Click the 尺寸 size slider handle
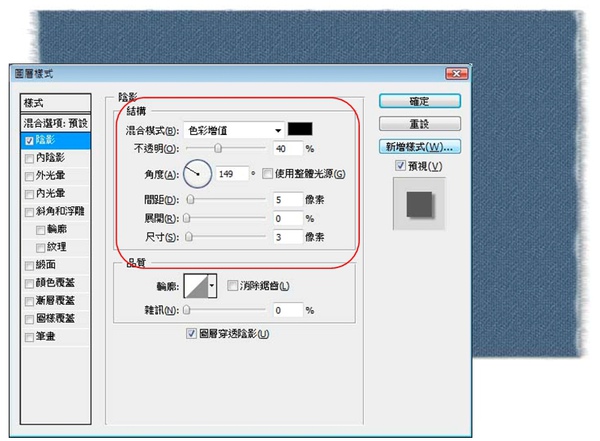600x441 pixels. click(189, 237)
